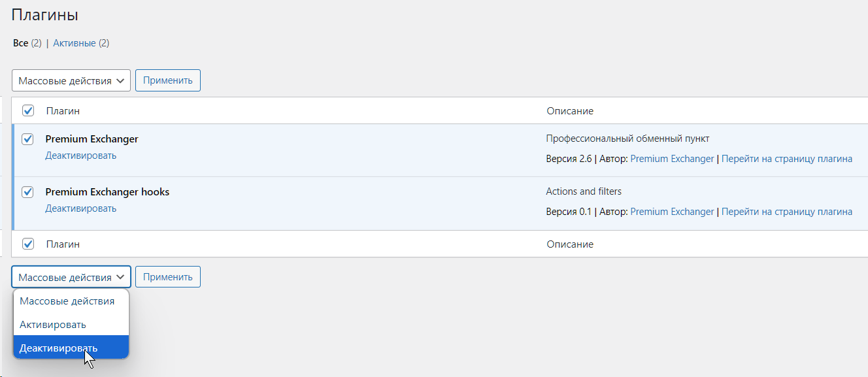Choose Деактивировать in the dropdown list
The height and width of the screenshot is (377, 868).
coord(59,348)
